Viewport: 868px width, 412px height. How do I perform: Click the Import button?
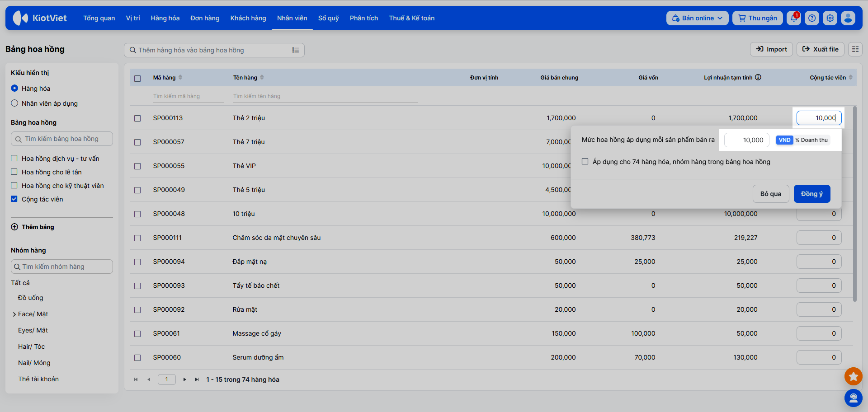pos(771,49)
